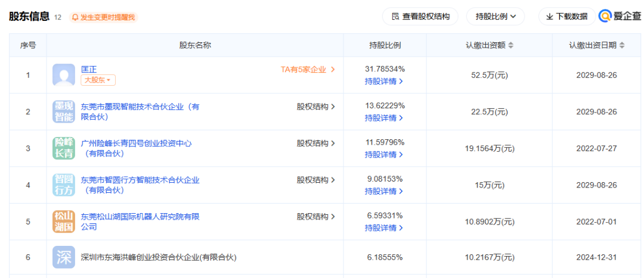The image size is (644, 278).
Task: Open 股权结构 for 广州险峰长青四号
Action: (316, 143)
